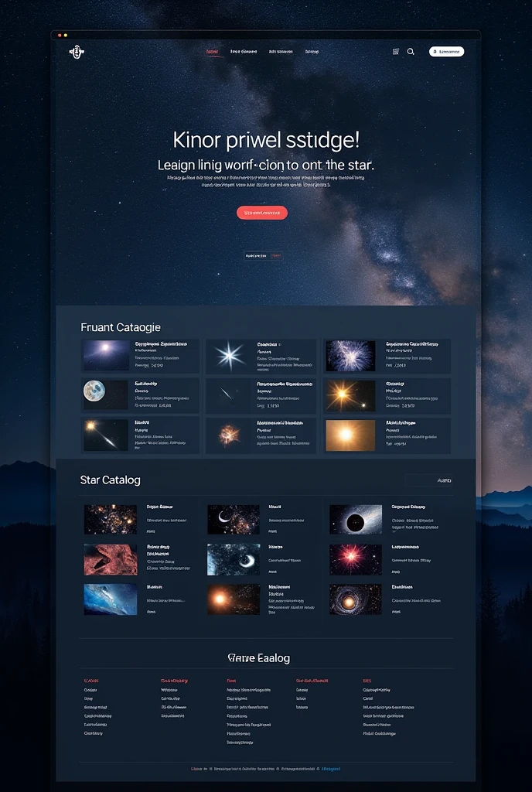This screenshot has height=792, width=532.
Task: Open the moon thumbnail in Fruant Cataogie
Action: (106, 394)
